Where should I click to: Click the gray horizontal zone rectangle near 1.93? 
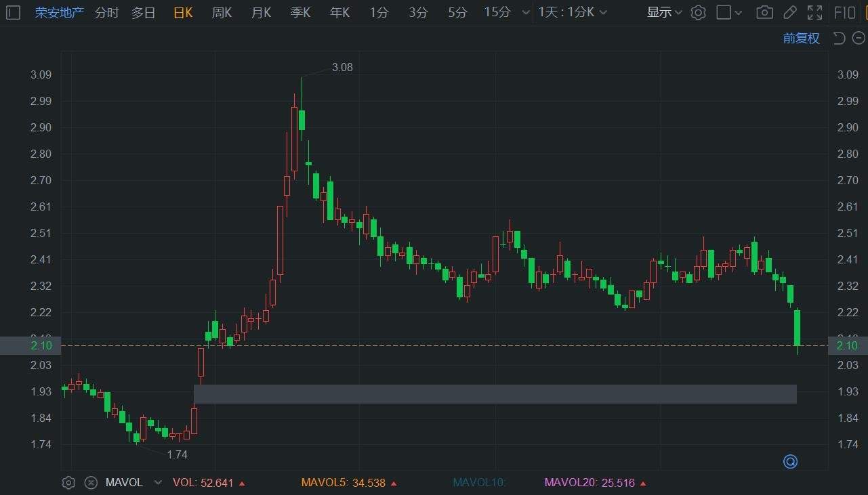495,394
